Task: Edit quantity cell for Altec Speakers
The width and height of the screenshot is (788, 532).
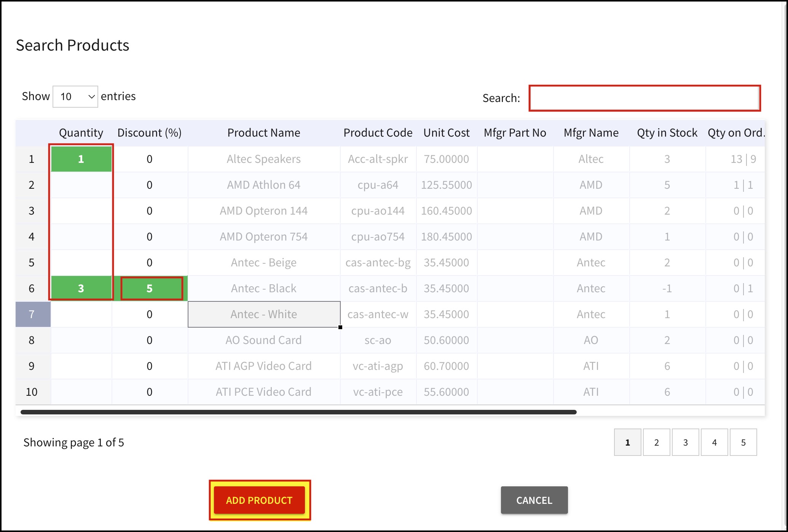Action: pyautogui.click(x=81, y=159)
